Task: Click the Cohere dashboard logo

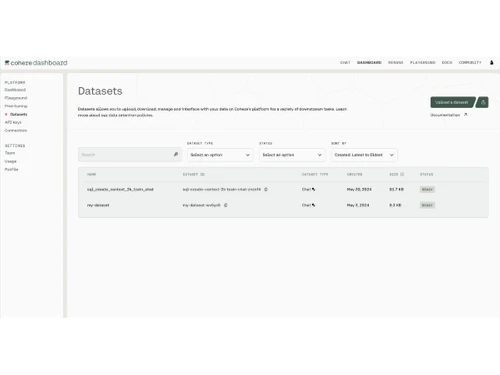Action: tap(36, 63)
